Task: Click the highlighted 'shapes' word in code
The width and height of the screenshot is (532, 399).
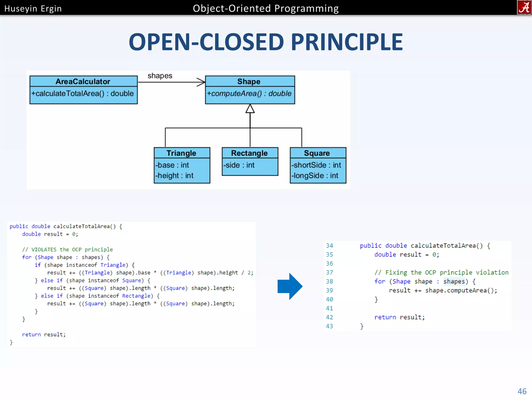Action: point(454,281)
